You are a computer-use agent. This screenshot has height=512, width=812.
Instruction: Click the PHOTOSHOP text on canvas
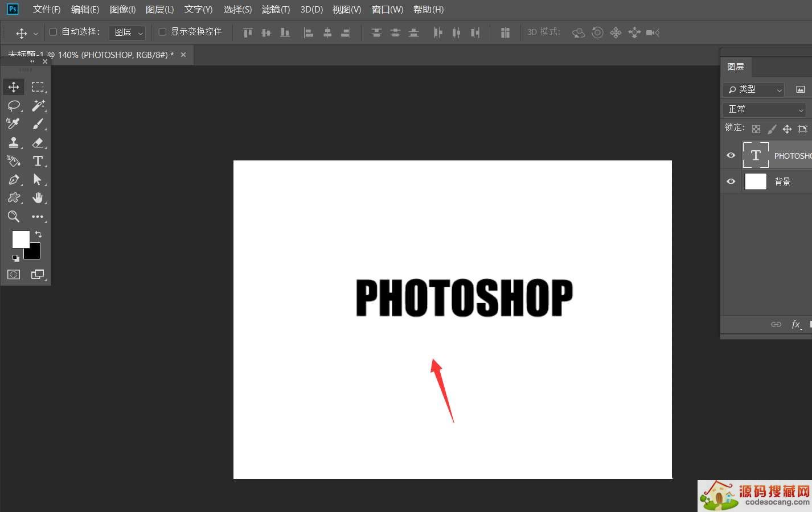464,298
